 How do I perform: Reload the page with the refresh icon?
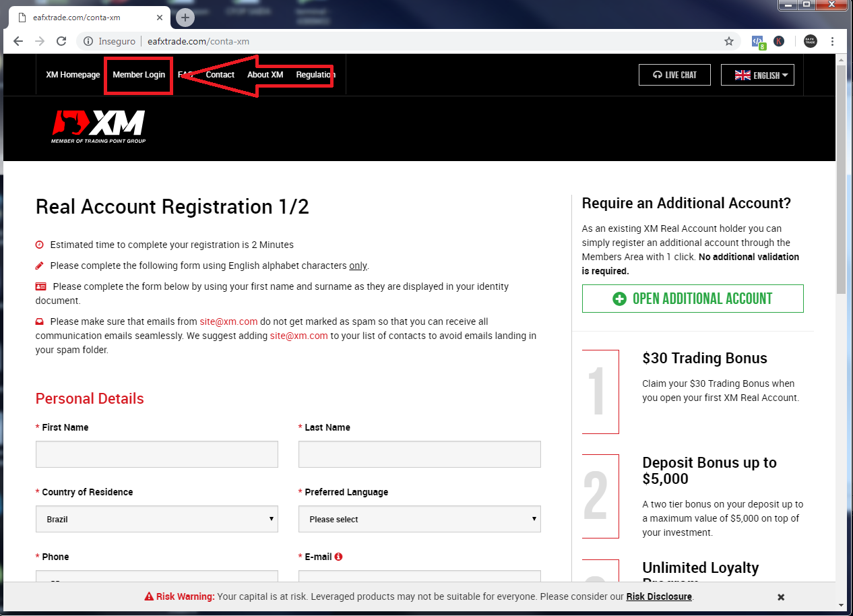click(61, 41)
